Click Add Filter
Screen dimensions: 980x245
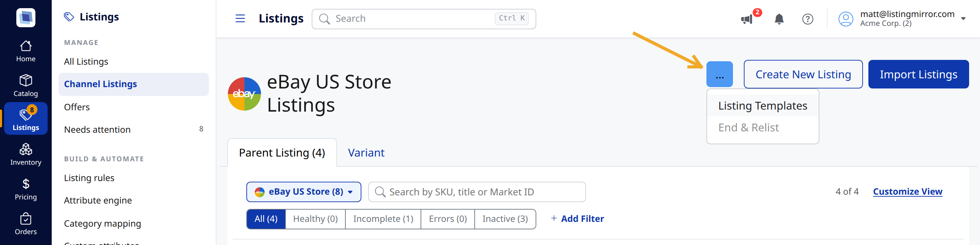577,219
